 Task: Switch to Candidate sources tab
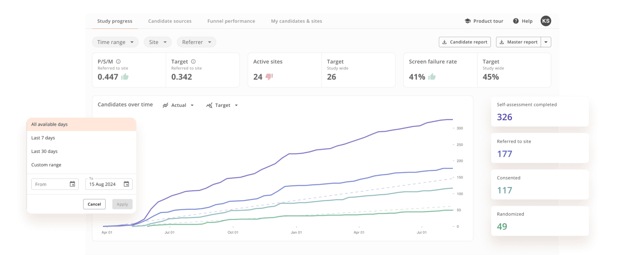click(x=170, y=21)
